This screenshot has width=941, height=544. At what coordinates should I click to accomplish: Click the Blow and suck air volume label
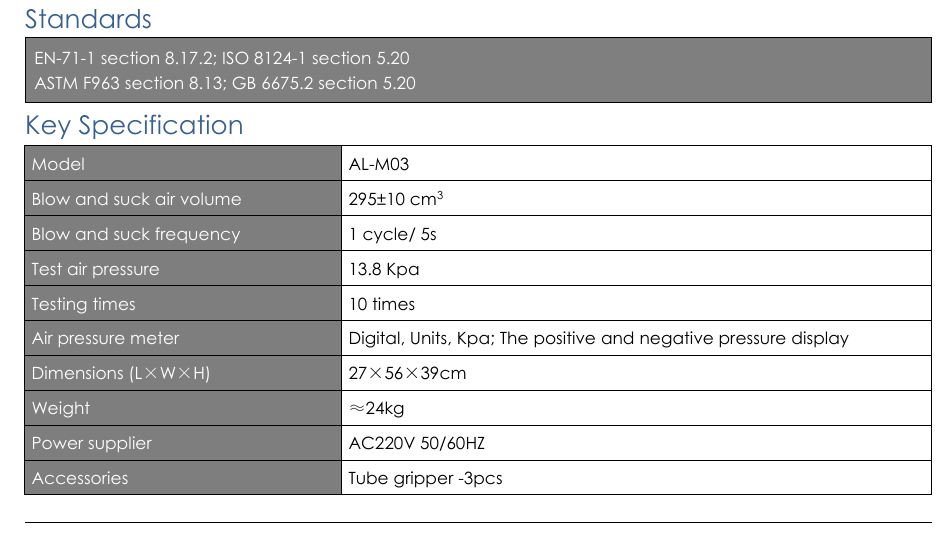[x=136, y=199]
